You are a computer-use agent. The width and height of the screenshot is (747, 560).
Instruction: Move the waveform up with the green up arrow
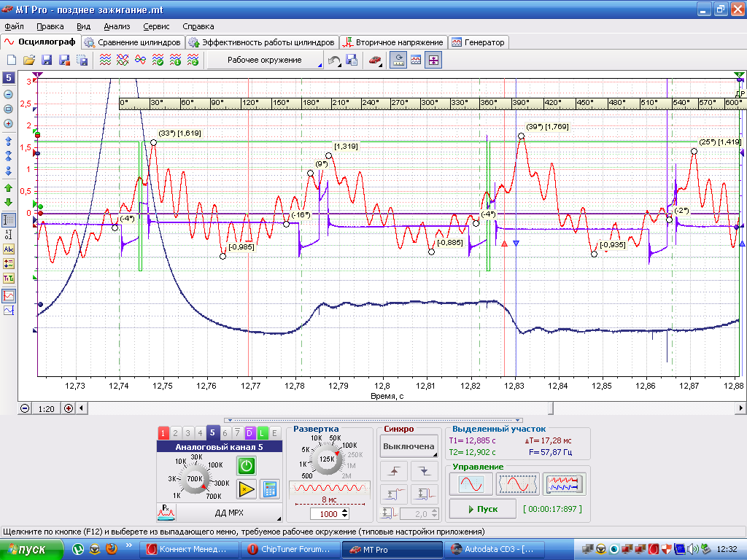(x=9, y=189)
